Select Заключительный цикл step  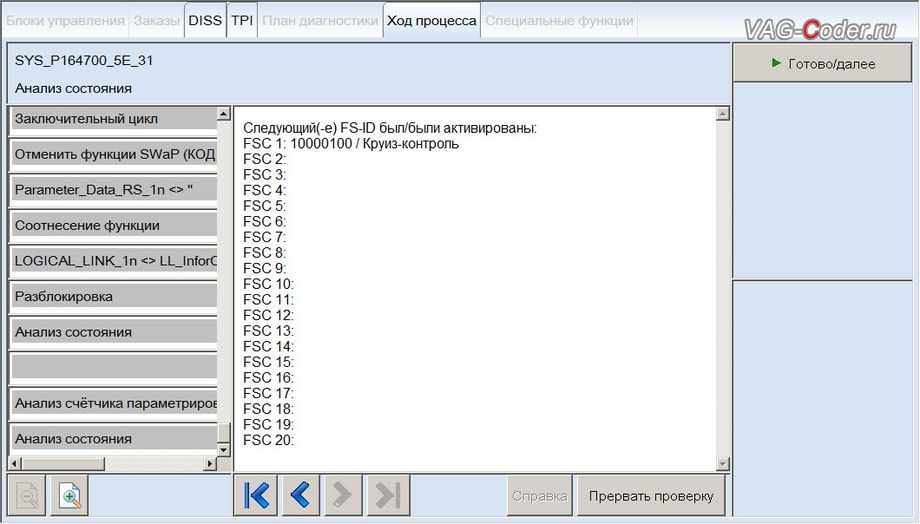(114, 119)
